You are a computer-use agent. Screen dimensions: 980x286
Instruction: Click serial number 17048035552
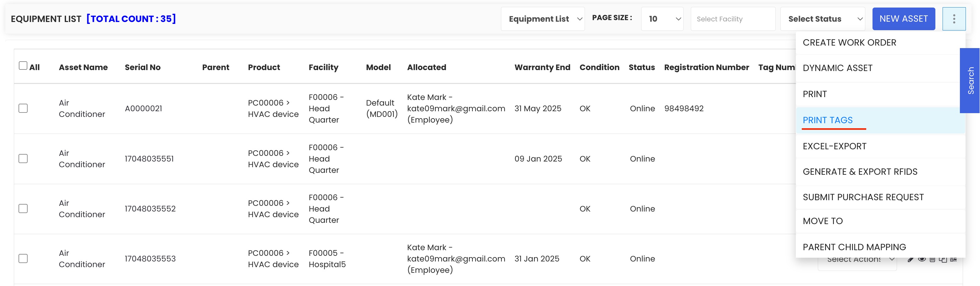[x=150, y=209]
